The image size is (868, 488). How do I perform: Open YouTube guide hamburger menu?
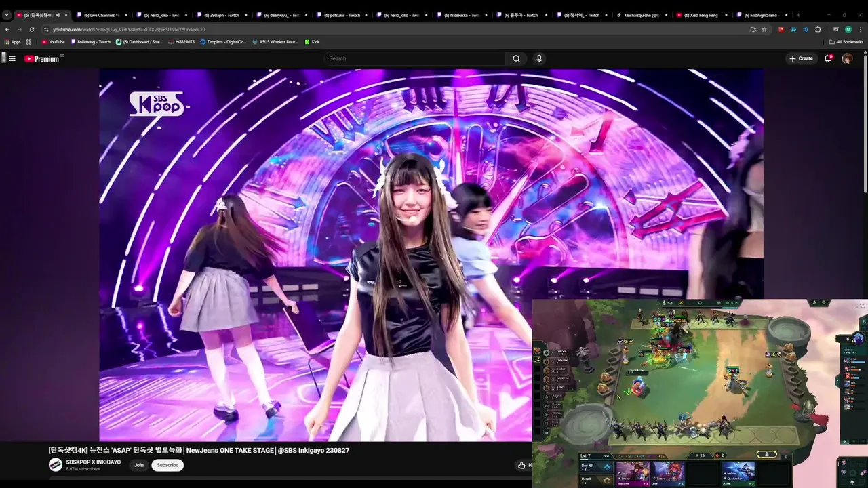coord(12,59)
